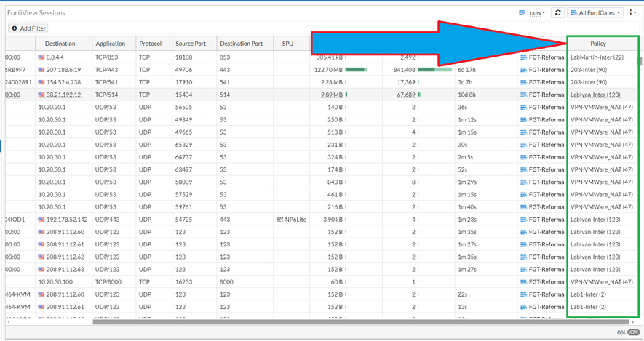This screenshot has width=644, height=341.
Task: Click FortiGate icon in source port 58009 row
Action: (x=523, y=182)
